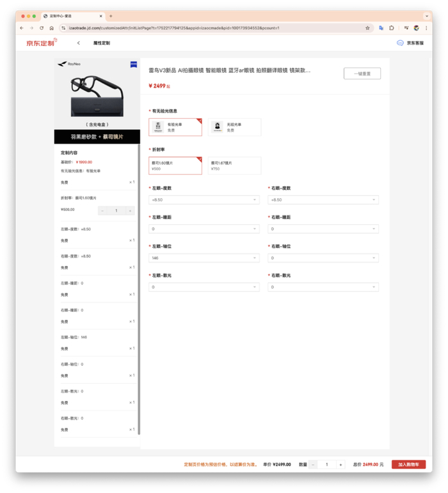View site information icon in address bar
The width and height of the screenshot is (448, 493).
[x=63, y=28]
